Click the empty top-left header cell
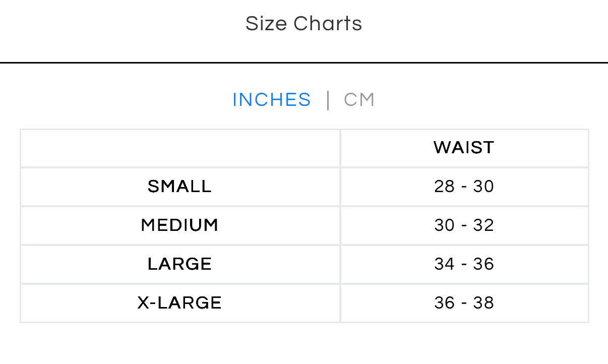This screenshot has height=364, width=608. pos(180,148)
